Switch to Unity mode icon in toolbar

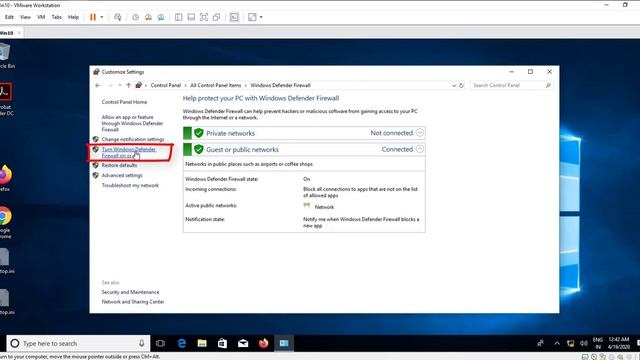pyautogui.click(x=216, y=17)
